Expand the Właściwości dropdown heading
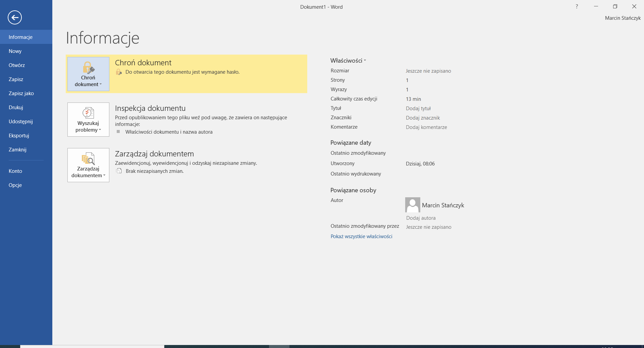Viewport: 644px width, 348px height. click(x=348, y=61)
